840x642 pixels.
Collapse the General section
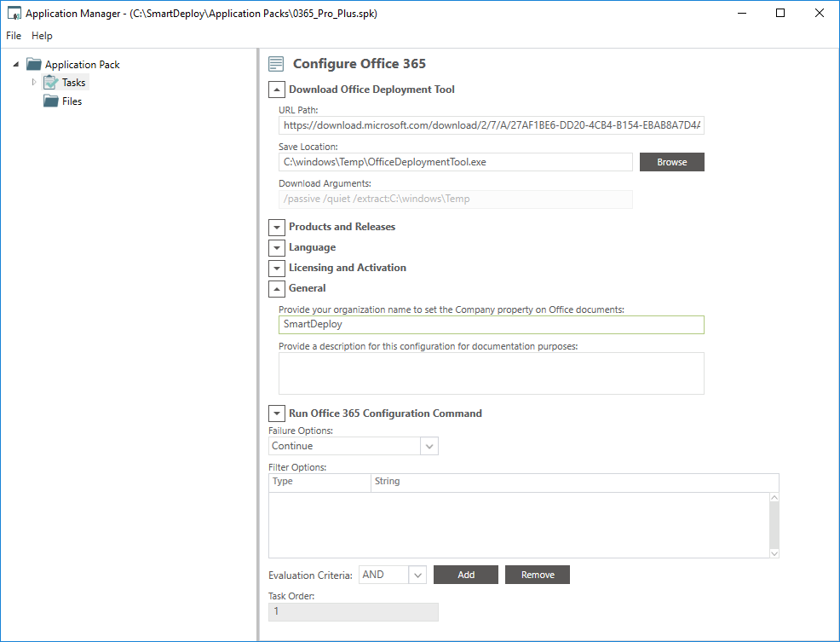click(x=276, y=289)
